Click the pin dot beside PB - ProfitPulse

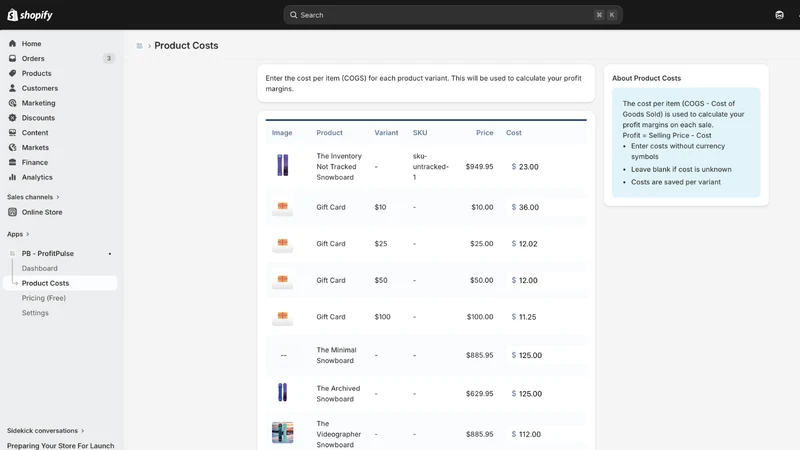(110, 254)
